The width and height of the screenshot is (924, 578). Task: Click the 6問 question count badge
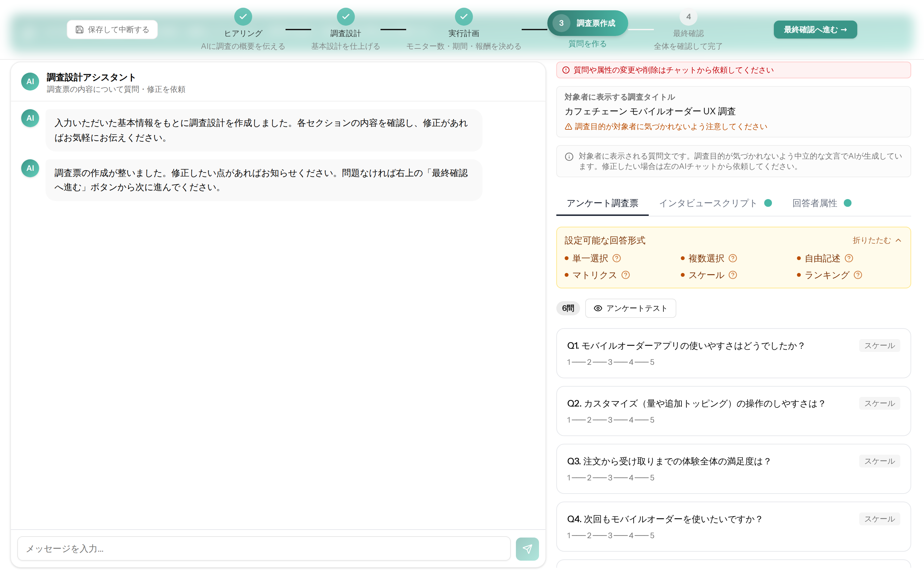(x=568, y=308)
